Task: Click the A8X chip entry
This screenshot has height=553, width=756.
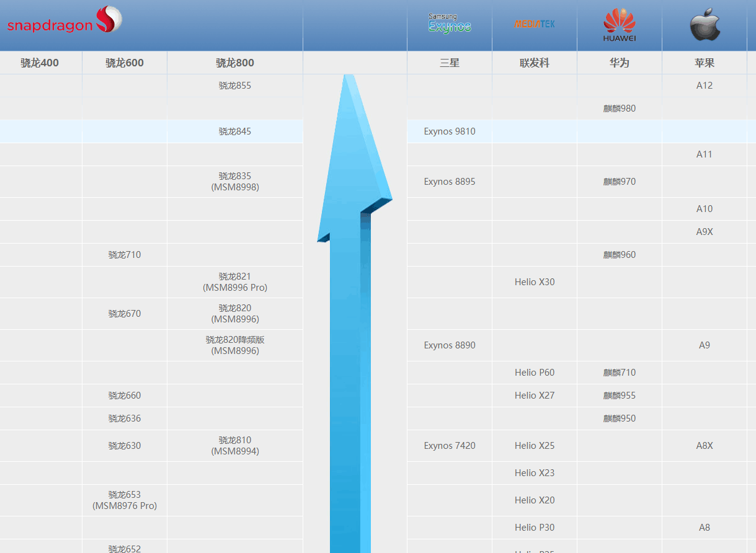Action: pos(705,446)
